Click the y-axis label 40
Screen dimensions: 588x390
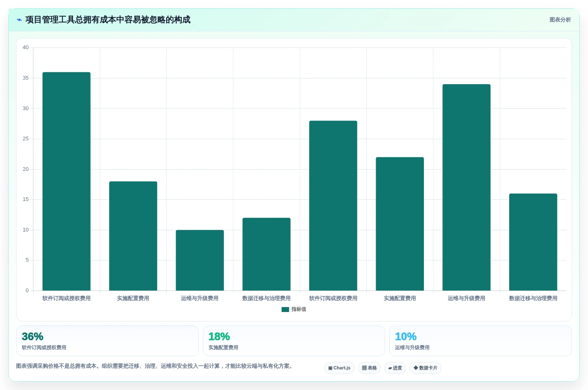(26, 47)
